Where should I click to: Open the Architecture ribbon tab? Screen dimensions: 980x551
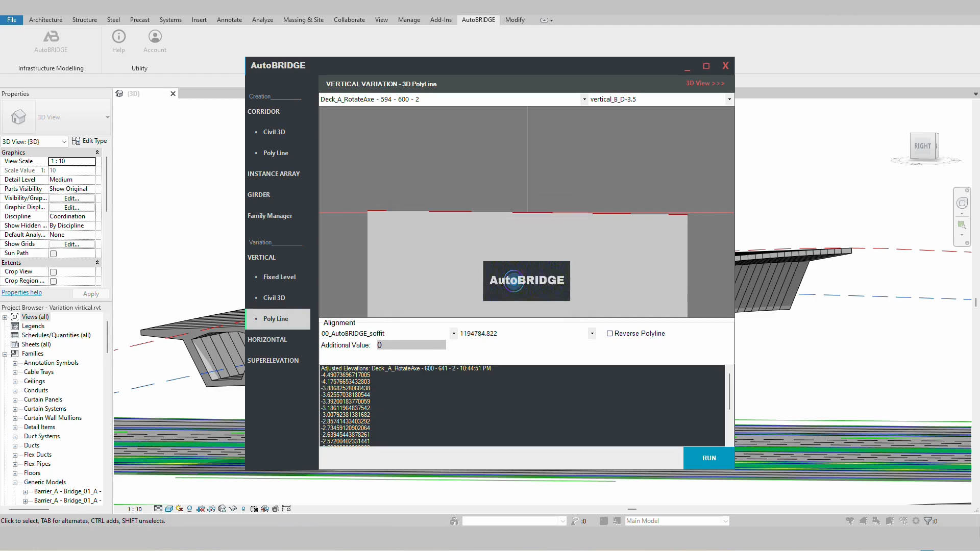(45, 20)
